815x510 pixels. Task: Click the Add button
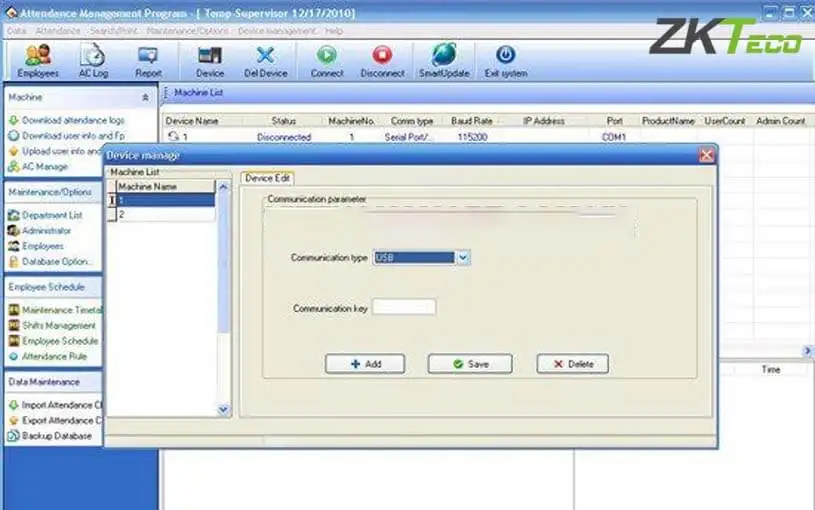click(x=365, y=364)
